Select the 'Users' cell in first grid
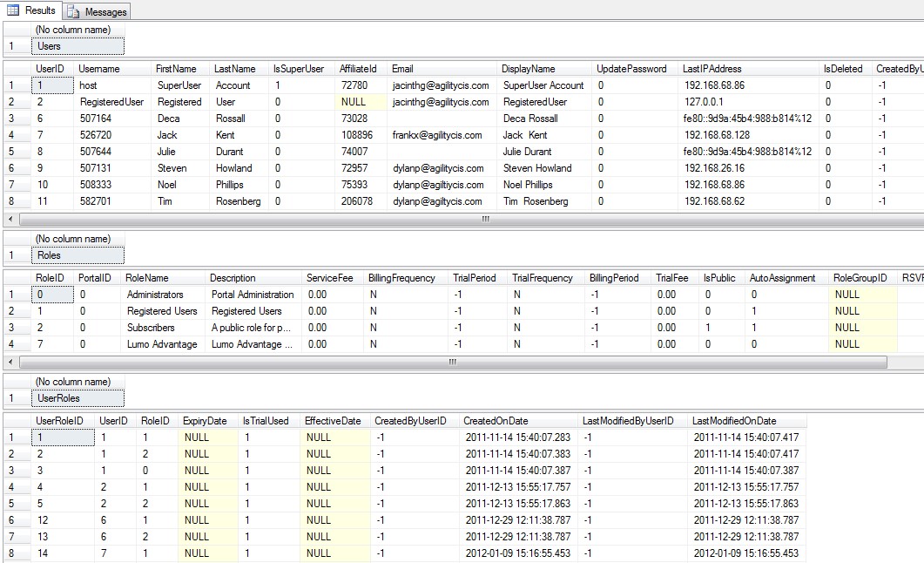The height and width of the screenshot is (563, 924). click(x=78, y=46)
